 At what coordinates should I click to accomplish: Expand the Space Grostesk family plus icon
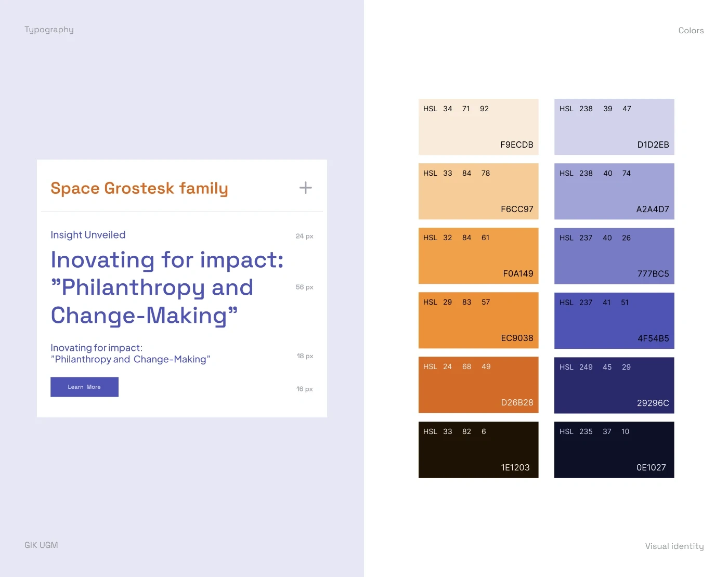(x=306, y=188)
